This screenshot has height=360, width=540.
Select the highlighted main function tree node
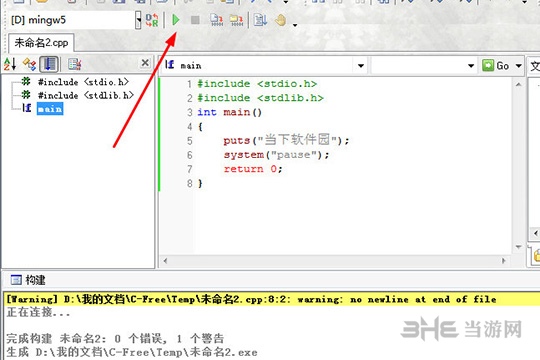[50, 109]
